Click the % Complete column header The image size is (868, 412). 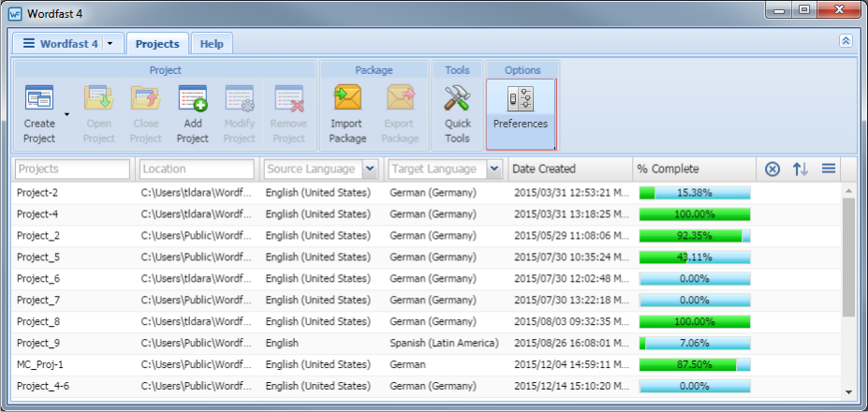pos(694,169)
